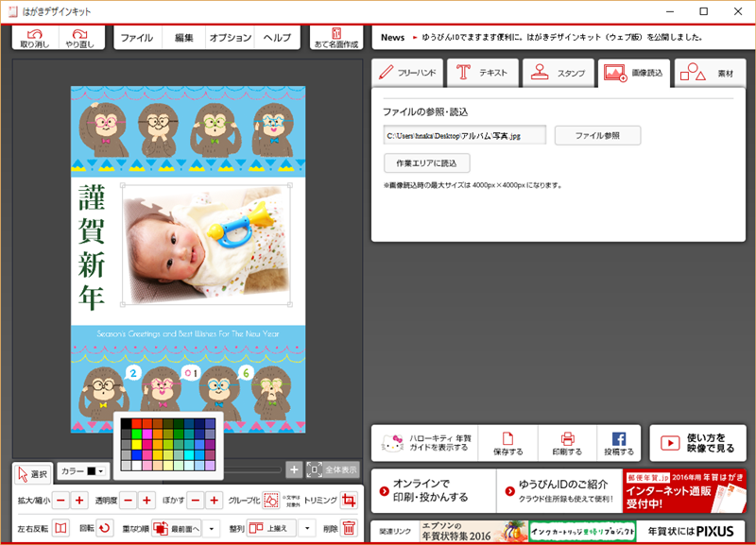Switch to the スタンプ tab
Image resolution: width=756 pixels, height=545 pixels.
tap(558, 73)
